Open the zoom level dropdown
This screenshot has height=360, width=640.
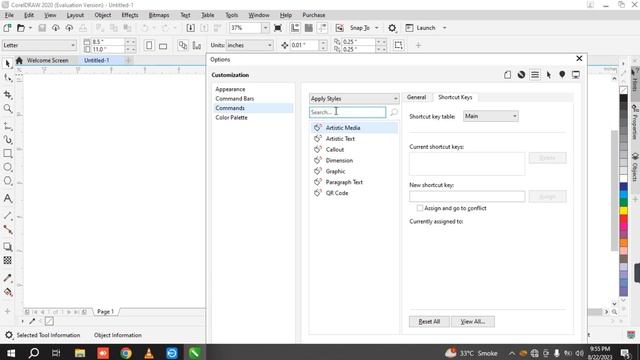[265, 28]
